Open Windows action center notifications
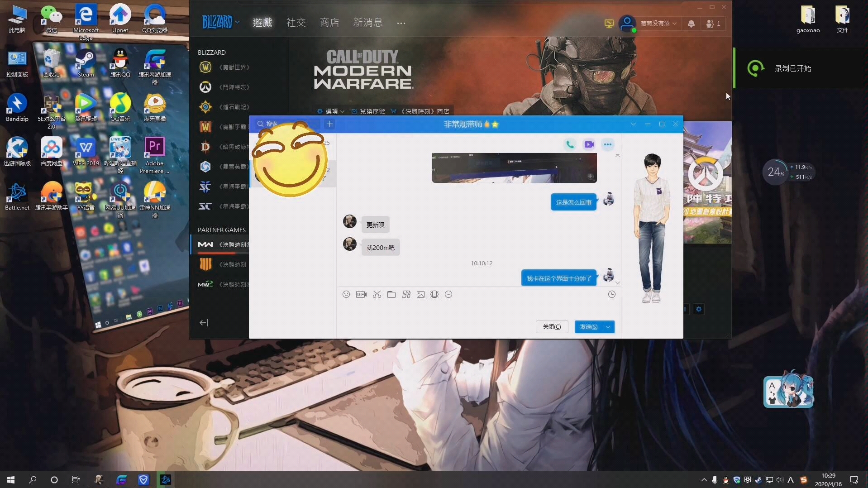This screenshot has width=868, height=488. (x=854, y=480)
